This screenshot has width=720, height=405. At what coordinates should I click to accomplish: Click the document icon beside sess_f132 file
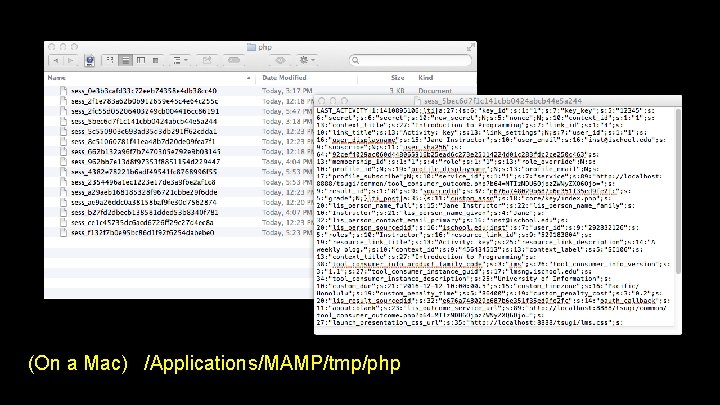pos(64,232)
